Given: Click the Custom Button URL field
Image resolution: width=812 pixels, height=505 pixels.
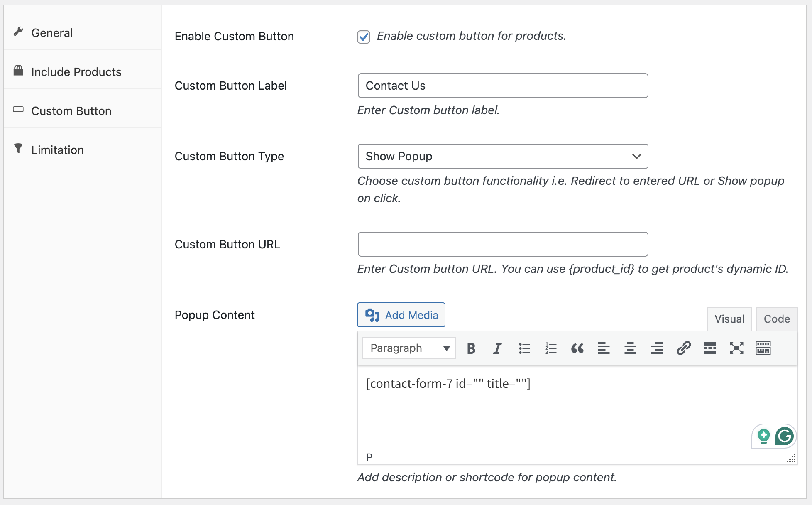Looking at the screenshot, I should pyautogui.click(x=503, y=244).
